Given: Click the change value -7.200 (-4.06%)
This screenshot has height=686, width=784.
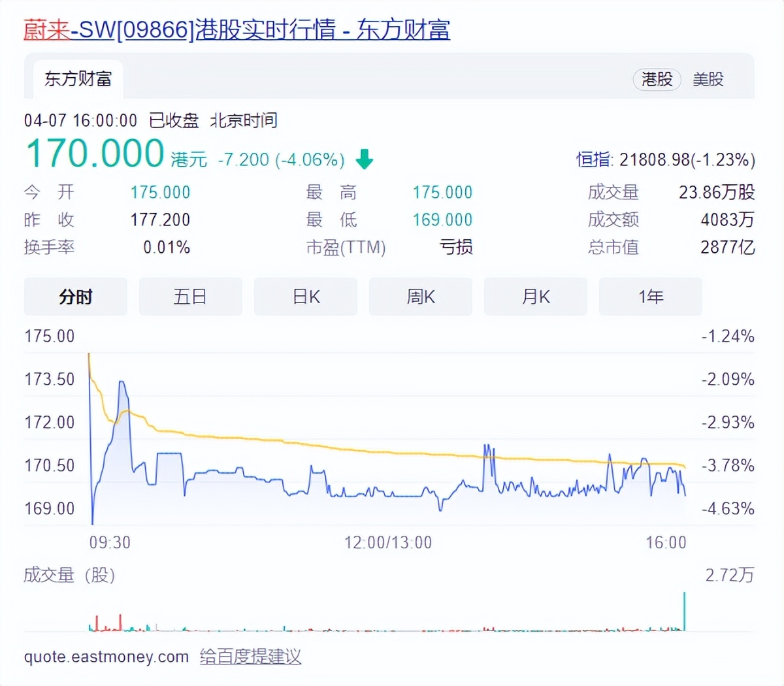Looking at the screenshot, I should coord(281,159).
